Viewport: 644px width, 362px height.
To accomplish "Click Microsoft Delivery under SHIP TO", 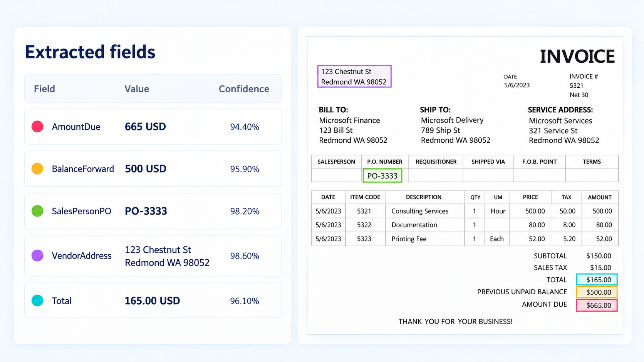I will [x=452, y=120].
